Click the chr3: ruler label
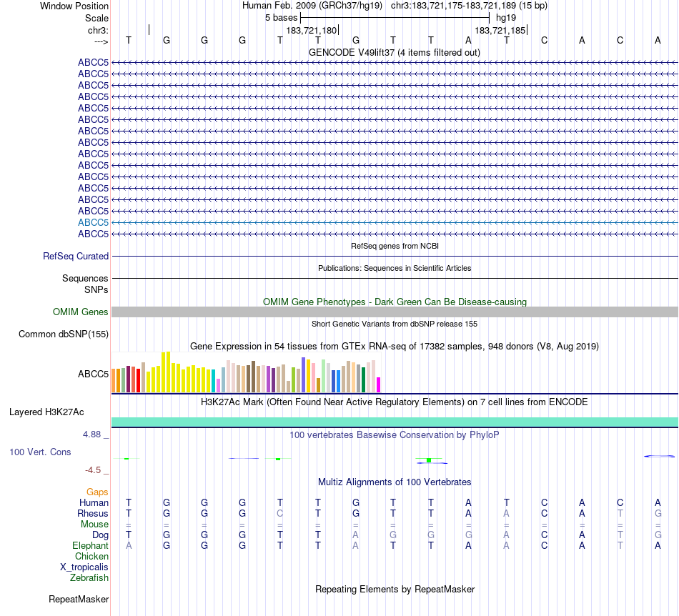 (98, 30)
